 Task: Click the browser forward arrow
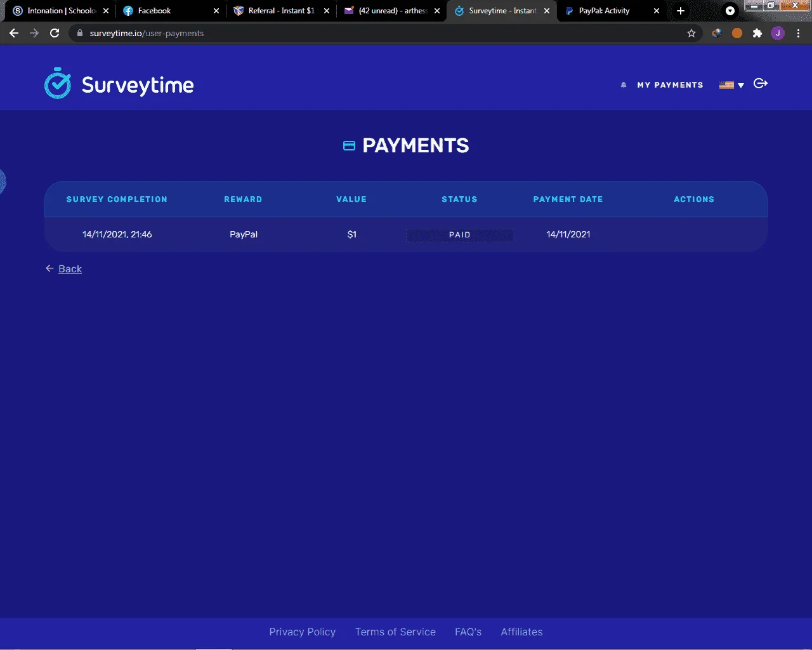coord(34,33)
